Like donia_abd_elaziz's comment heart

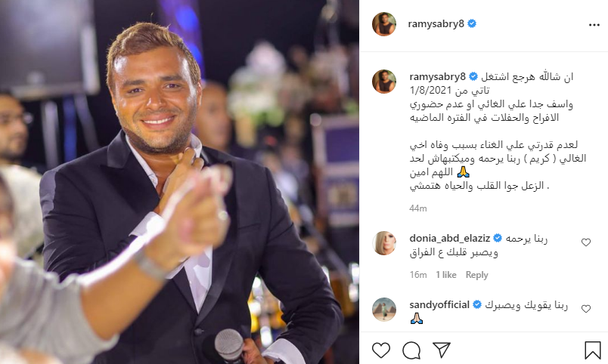click(x=586, y=242)
